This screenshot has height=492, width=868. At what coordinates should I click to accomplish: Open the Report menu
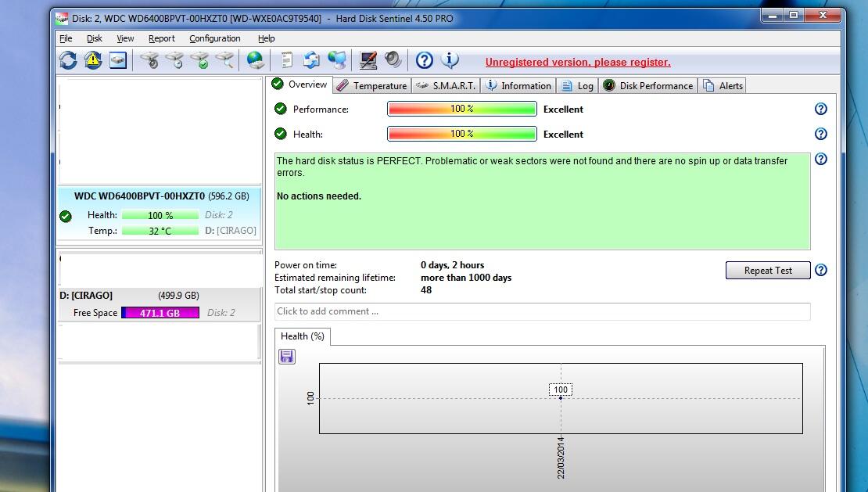tap(162, 38)
